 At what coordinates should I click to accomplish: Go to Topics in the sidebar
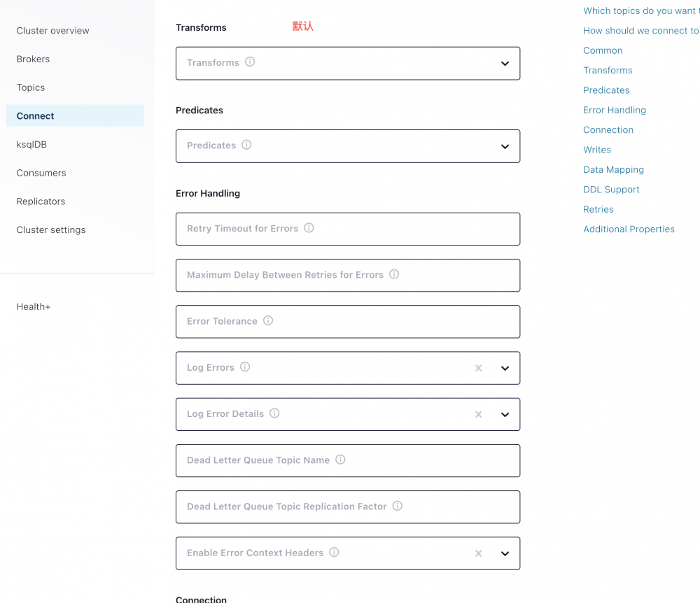coord(31,87)
